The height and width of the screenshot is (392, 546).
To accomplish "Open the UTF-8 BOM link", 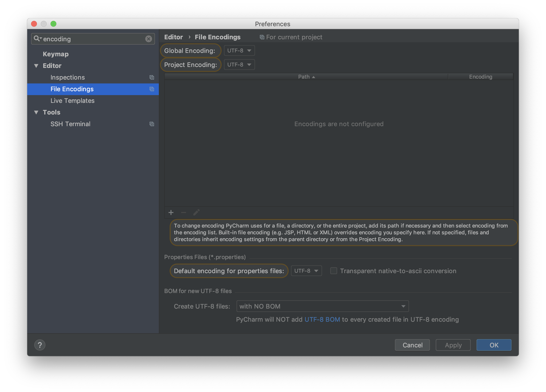I will pos(322,319).
